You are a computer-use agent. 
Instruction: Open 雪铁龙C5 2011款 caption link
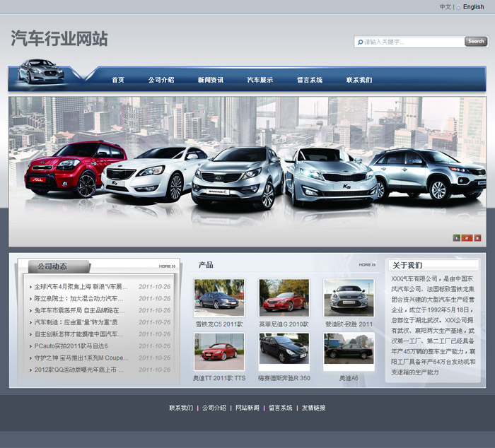(219, 324)
